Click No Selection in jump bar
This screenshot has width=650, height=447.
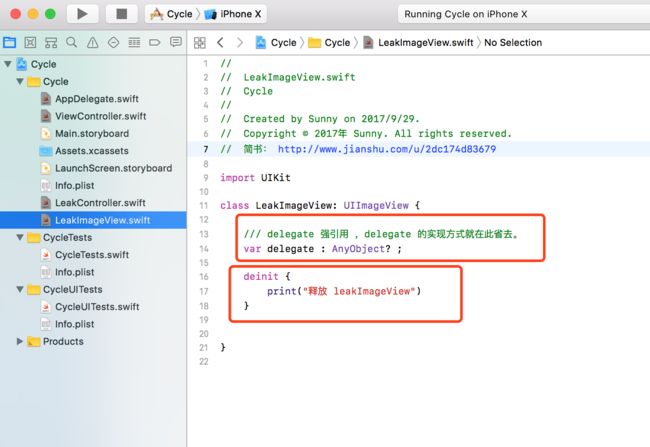click(513, 42)
